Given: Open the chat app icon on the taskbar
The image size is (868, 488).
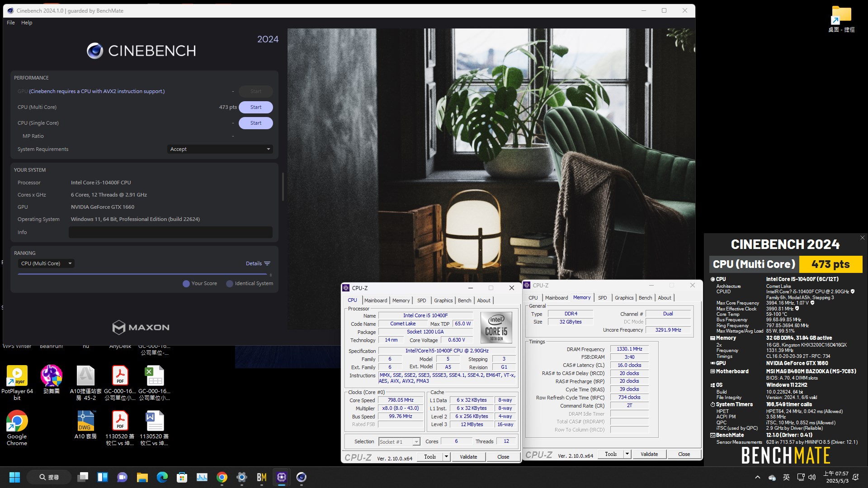Looking at the screenshot, I should 123,477.
